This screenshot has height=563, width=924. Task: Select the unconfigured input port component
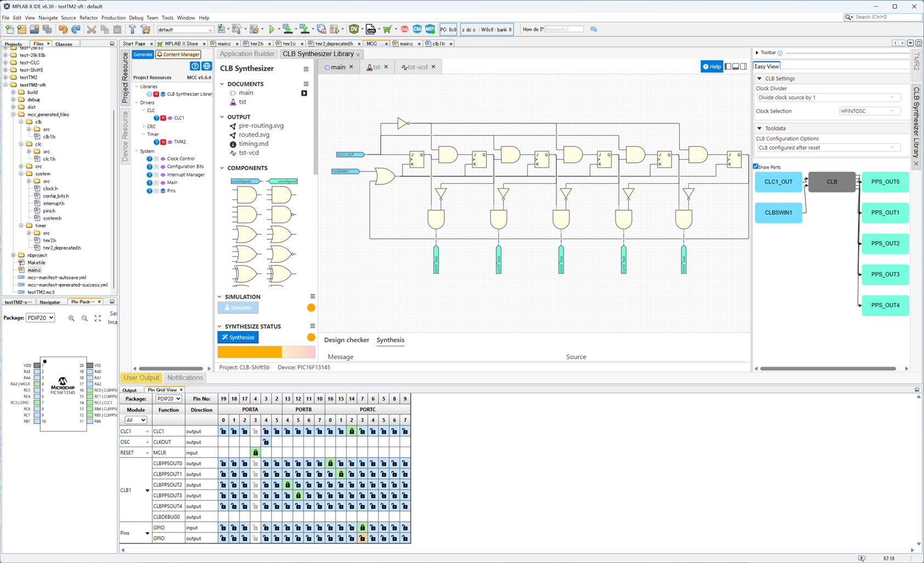click(x=245, y=181)
